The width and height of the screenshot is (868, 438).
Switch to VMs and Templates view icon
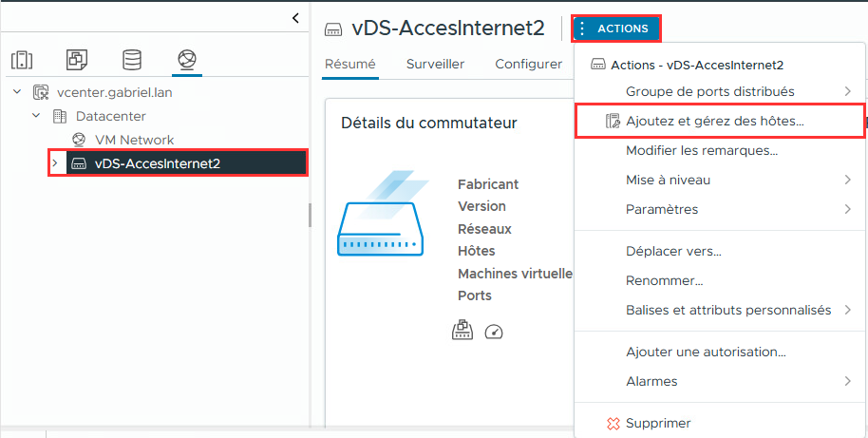pos(77,60)
